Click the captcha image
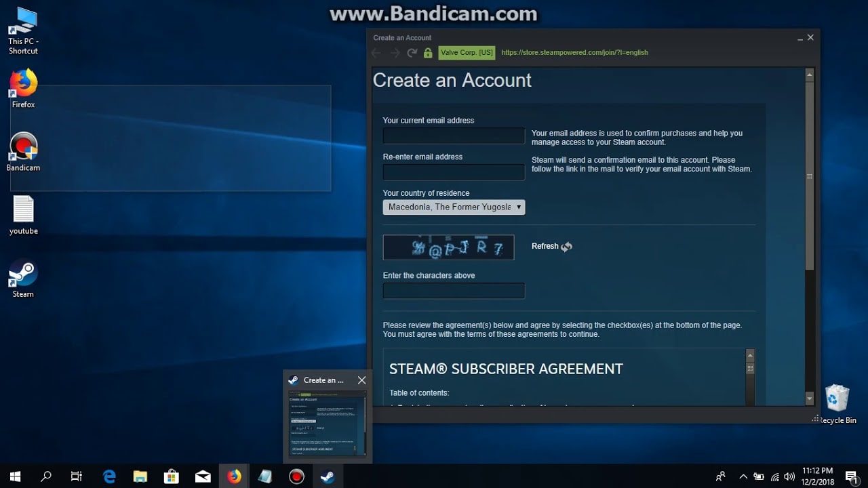Viewport: 868px width, 488px height. click(448, 247)
